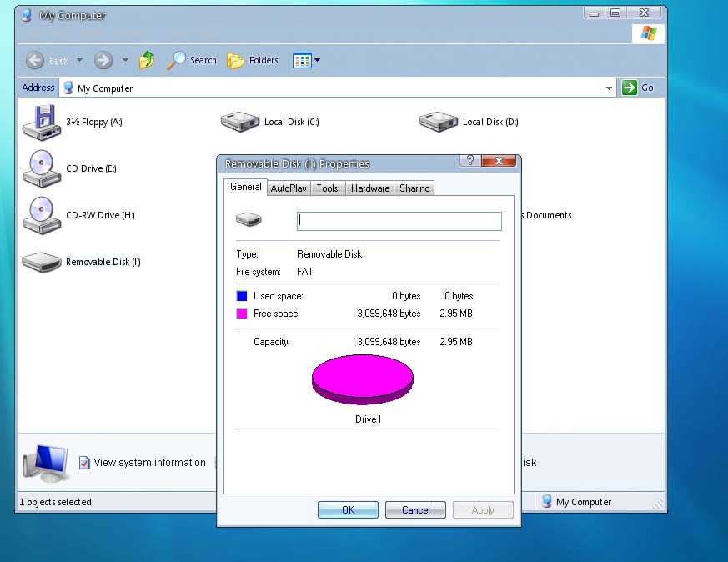Click the My Computer title bar icon
This screenshot has height=562, width=728.
click(27, 15)
